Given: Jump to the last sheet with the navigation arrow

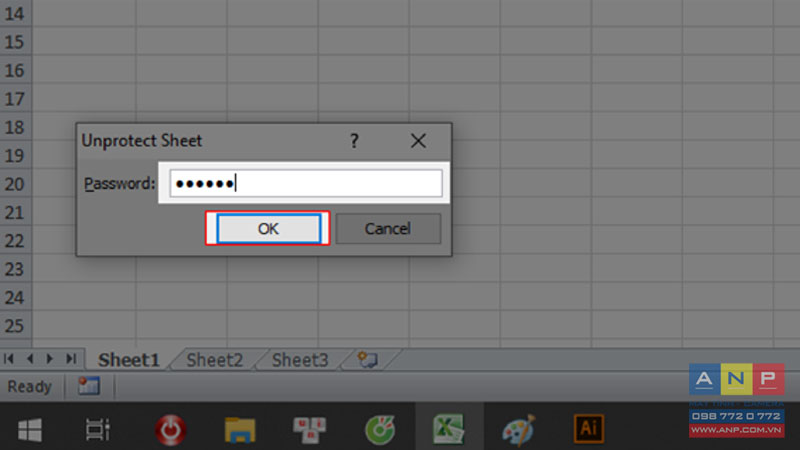Looking at the screenshot, I should 71,359.
